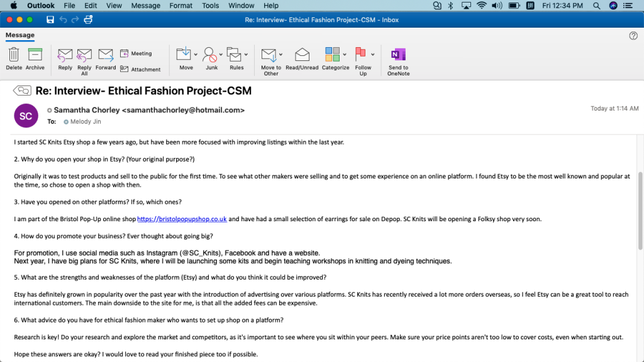The height and width of the screenshot is (362, 644).
Task: Open the Tools menu
Action: (x=210, y=6)
